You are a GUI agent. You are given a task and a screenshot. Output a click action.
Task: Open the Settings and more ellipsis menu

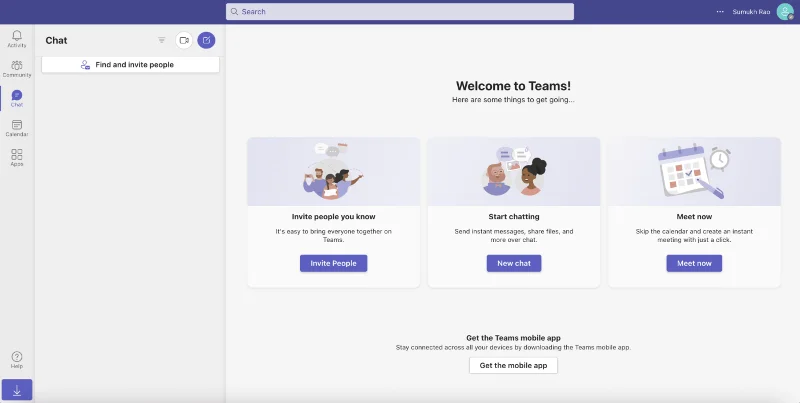(720, 12)
